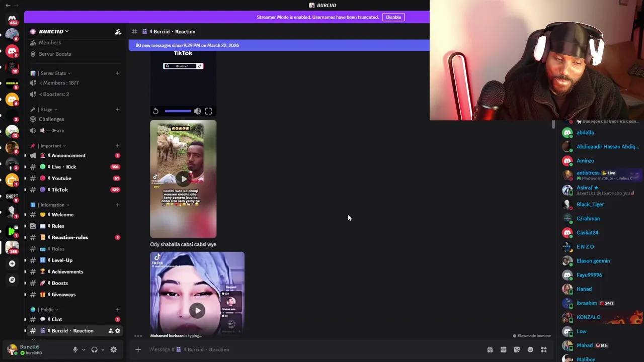
Task: Open the TikTok channel
Action: click(74, 190)
